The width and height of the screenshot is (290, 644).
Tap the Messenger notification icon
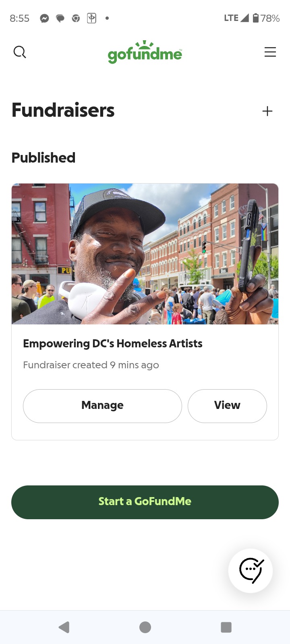tap(44, 18)
